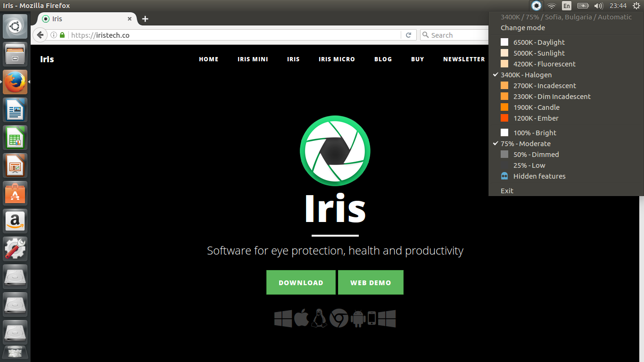Open Ubuntu Software Center
Screen dimensions: 644x362
click(15, 193)
